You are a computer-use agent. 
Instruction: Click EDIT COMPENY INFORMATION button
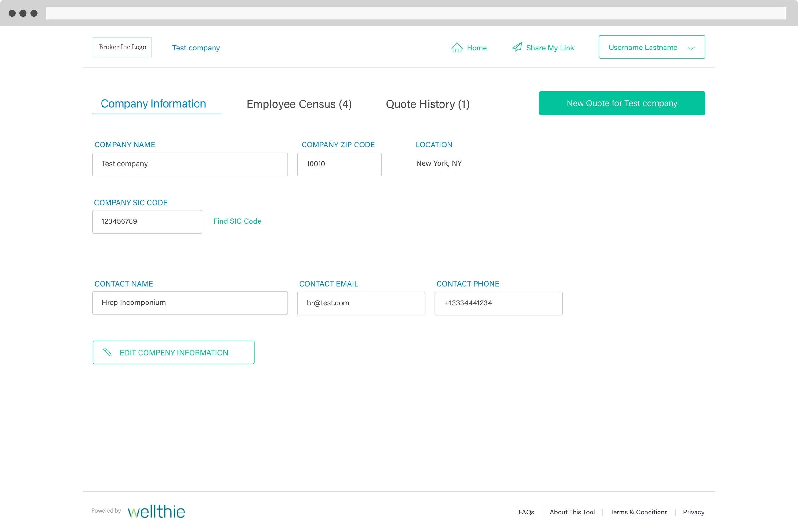(173, 353)
